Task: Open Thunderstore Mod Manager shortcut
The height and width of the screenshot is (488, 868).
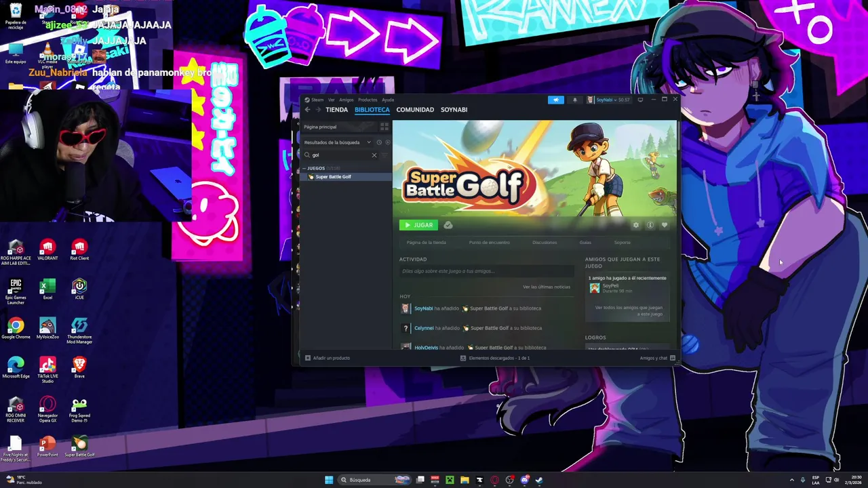Action: click(x=79, y=331)
